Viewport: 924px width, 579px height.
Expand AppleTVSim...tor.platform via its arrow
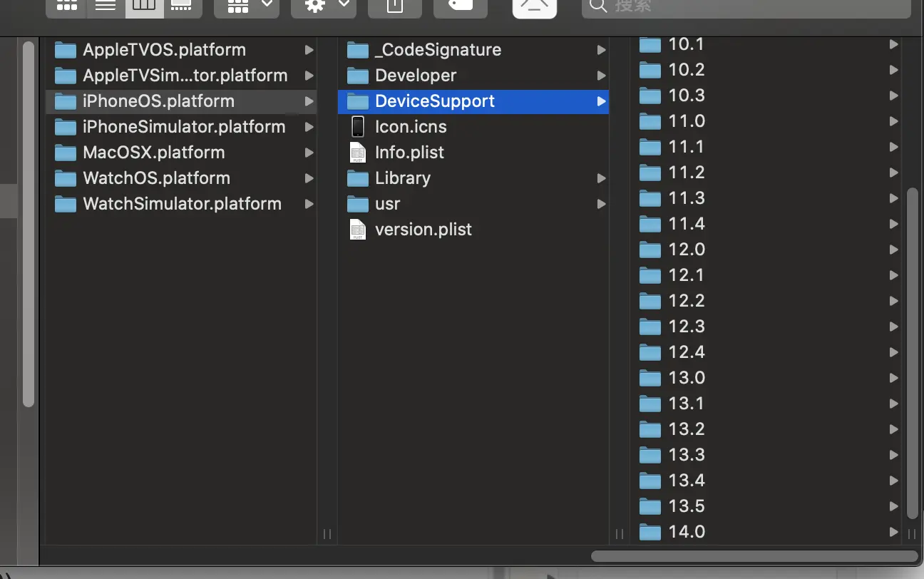309,76
